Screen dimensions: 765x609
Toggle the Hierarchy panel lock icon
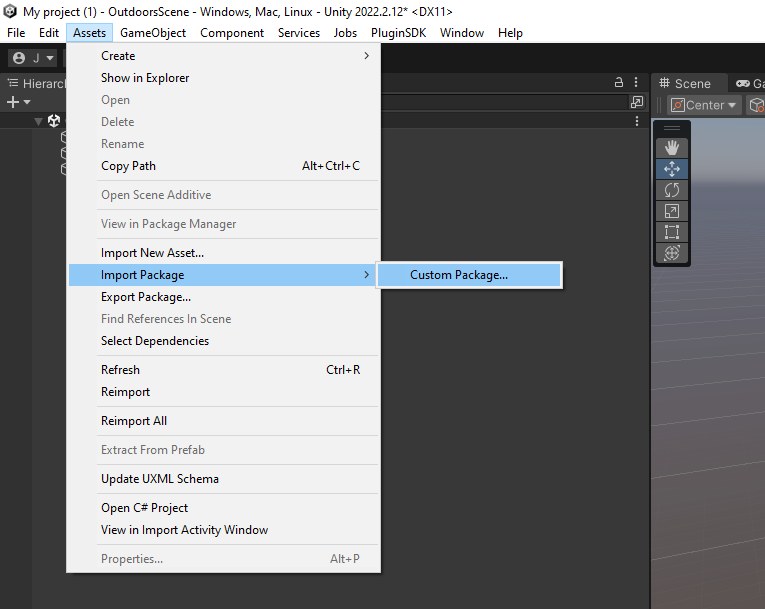pyautogui.click(x=619, y=83)
